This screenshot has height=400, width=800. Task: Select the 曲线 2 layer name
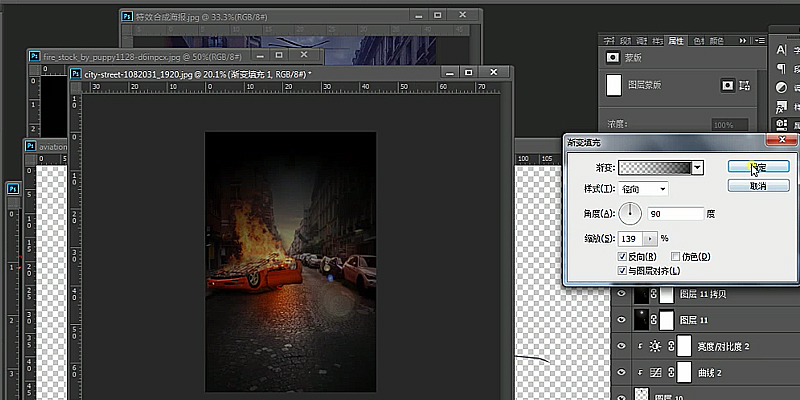coord(710,373)
